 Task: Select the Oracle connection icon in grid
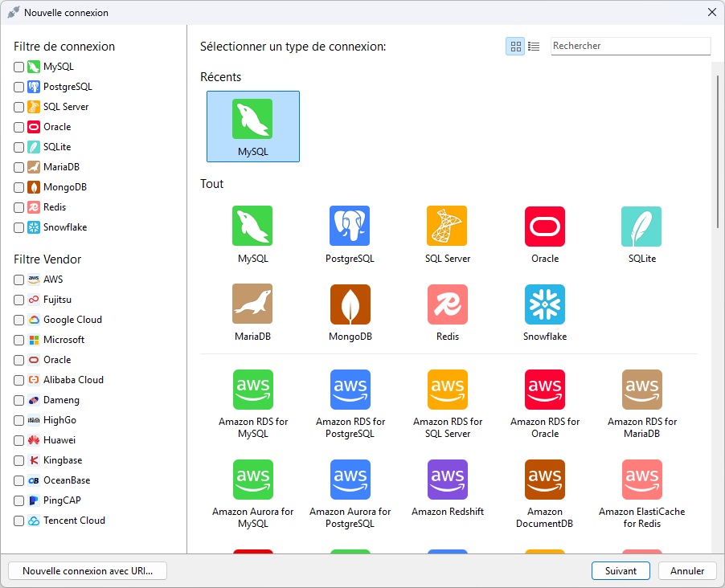click(545, 226)
